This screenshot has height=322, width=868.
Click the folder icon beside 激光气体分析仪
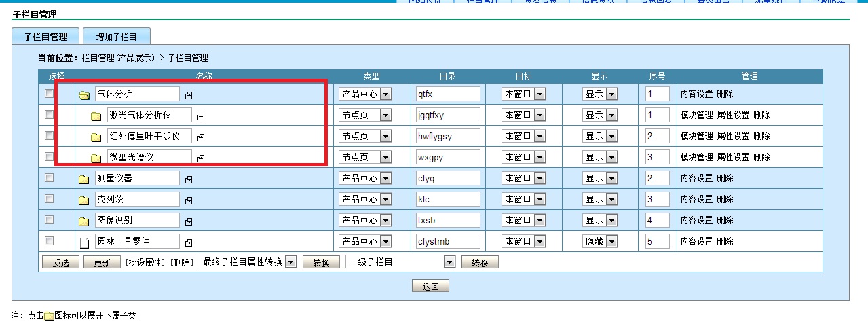pos(96,116)
